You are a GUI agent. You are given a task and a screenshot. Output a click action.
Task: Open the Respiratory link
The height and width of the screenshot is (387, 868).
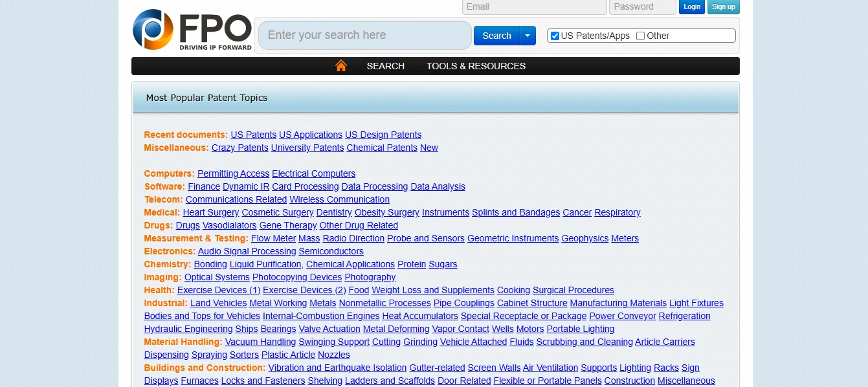tap(618, 212)
